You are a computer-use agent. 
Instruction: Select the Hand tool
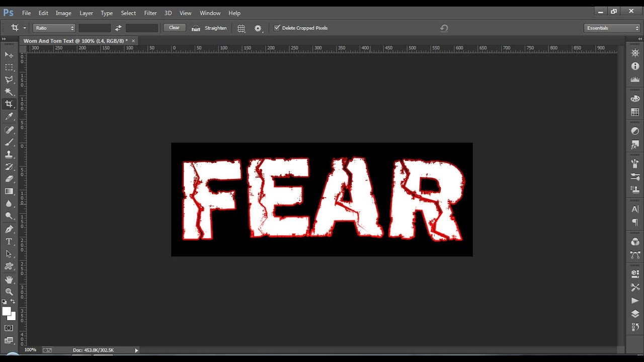[x=9, y=280]
